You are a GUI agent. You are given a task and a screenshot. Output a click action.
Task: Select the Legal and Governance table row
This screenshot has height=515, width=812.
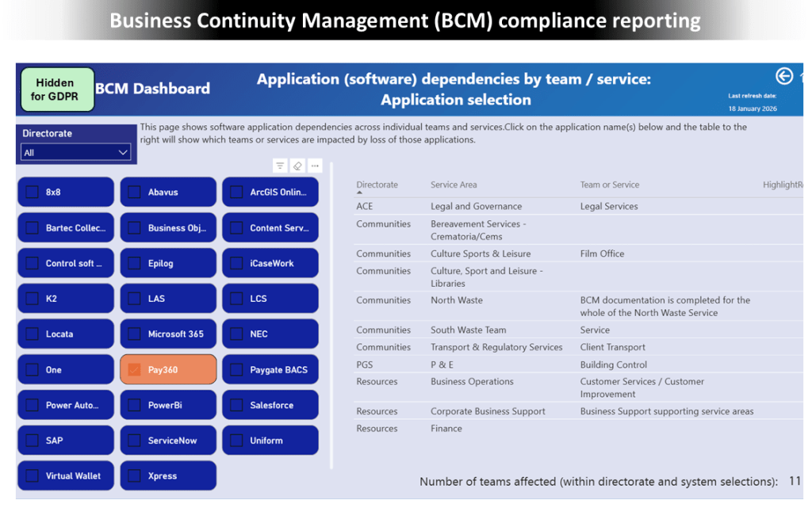tap(476, 206)
